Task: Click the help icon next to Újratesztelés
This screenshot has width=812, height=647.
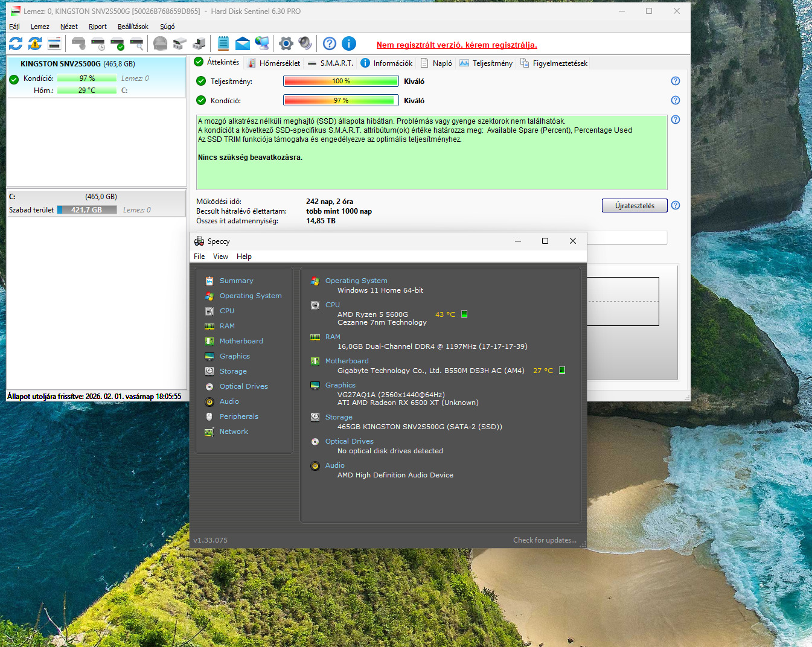Action: 676,205
